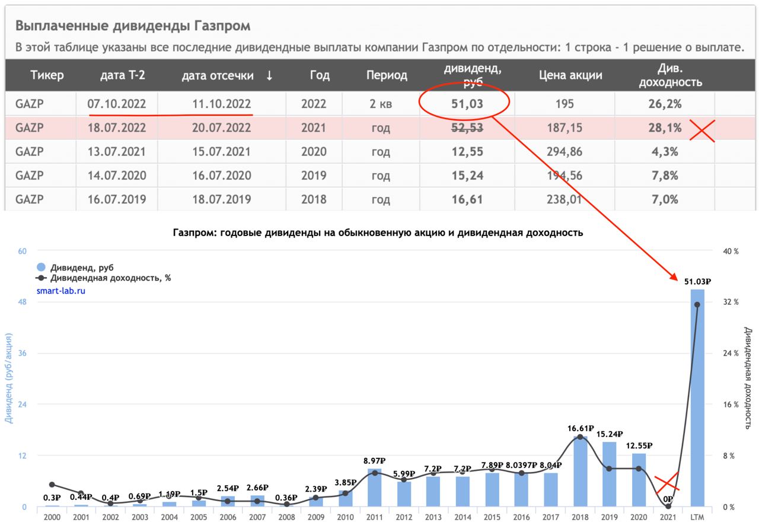The width and height of the screenshot is (759, 532).
Task: Click the 8.0397₽ bar label for 2016
Action: (521, 465)
